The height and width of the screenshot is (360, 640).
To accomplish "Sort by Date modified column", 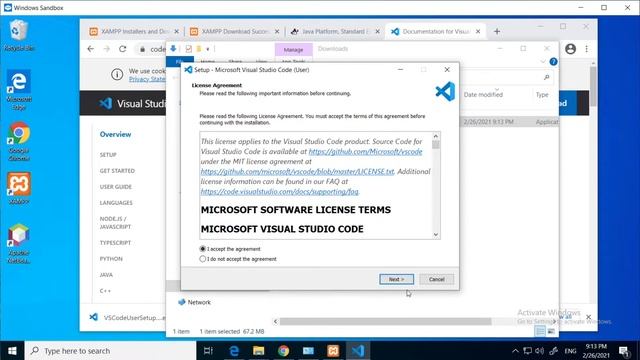I will coord(483,94).
